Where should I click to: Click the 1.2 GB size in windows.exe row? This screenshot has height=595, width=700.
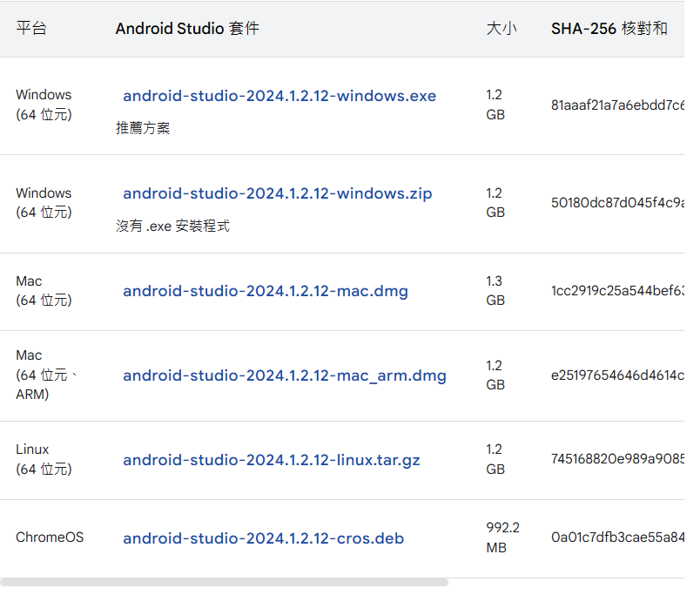pyautogui.click(x=495, y=105)
